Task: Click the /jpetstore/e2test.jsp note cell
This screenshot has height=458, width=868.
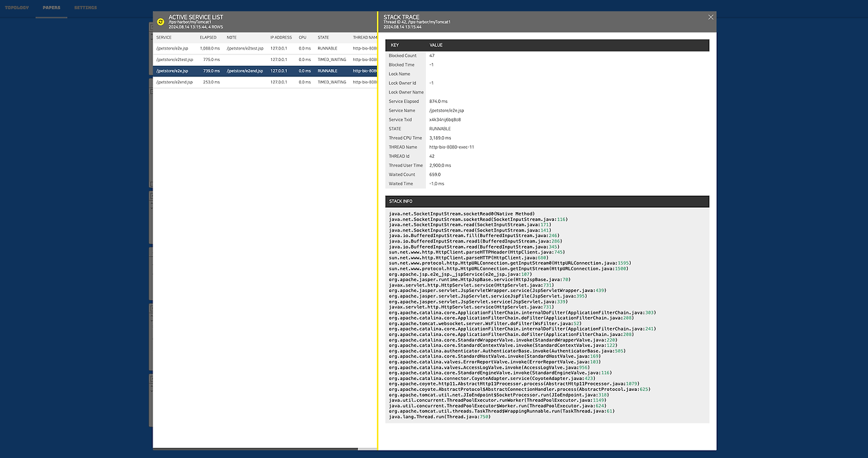Action: tap(245, 48)
